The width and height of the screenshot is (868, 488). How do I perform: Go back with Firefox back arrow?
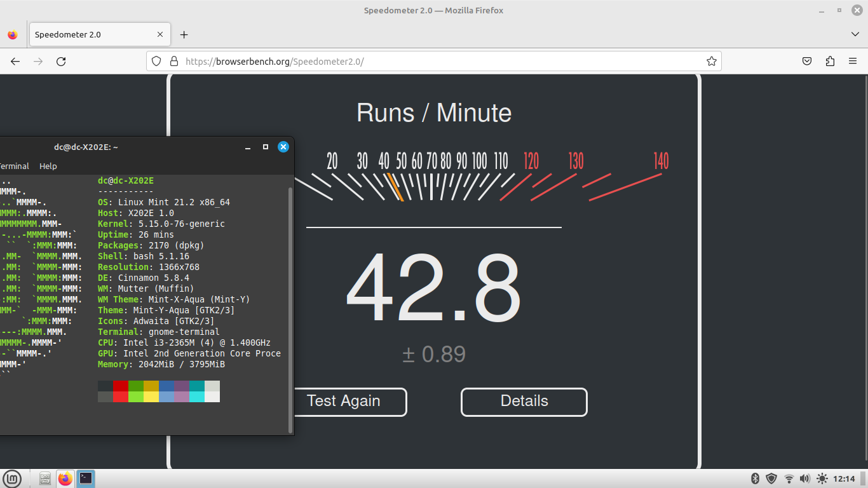[15, 62]
